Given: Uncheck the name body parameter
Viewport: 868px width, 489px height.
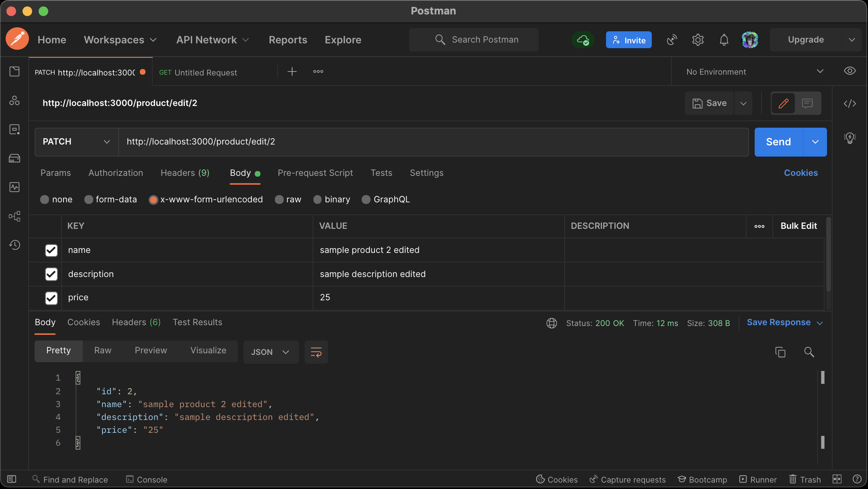Looking at the screenshot, I should [51, 250].
